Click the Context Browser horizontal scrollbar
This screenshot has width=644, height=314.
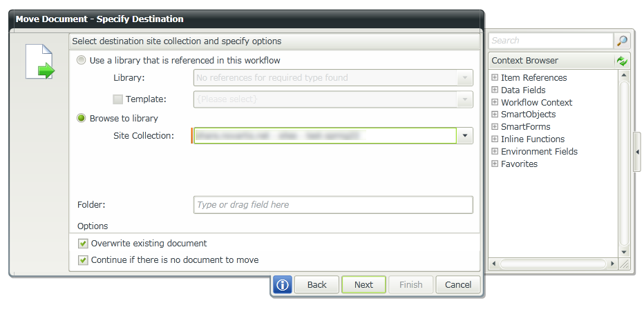(553, 264)
